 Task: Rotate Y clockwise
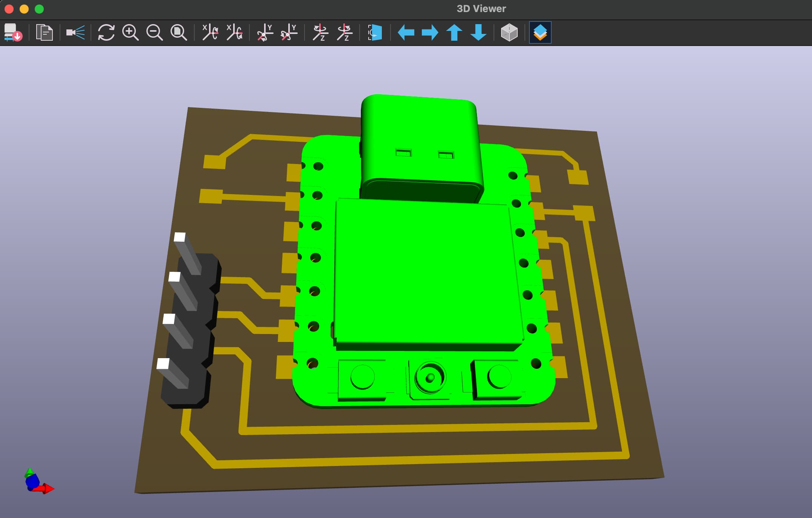click(265, 32)
